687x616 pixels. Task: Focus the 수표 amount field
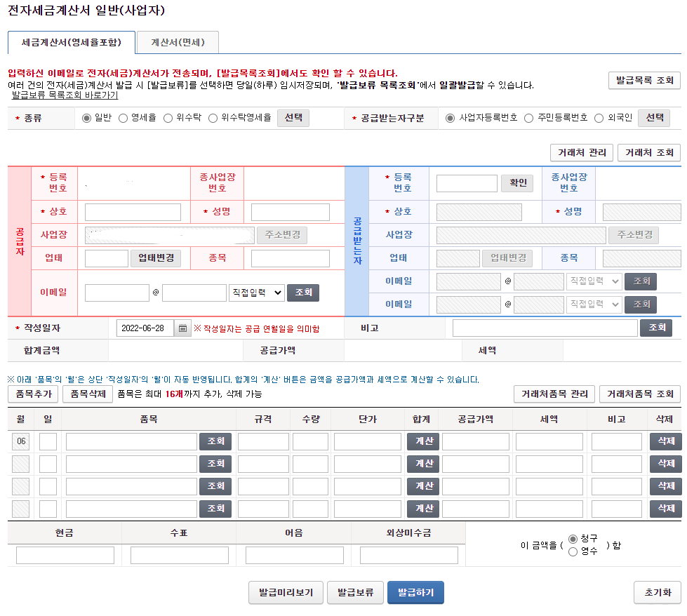180,555
